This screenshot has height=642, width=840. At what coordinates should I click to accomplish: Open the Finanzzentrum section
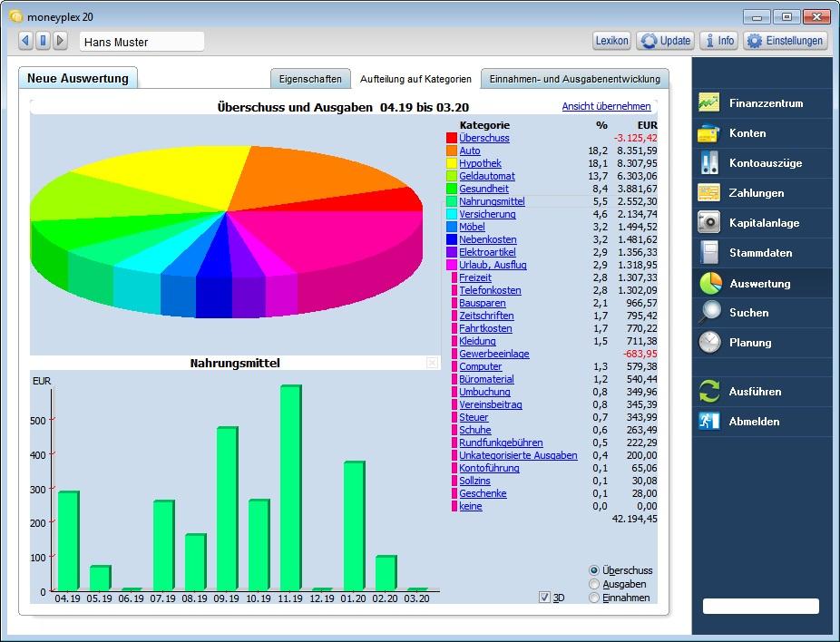tap(760, 102)
